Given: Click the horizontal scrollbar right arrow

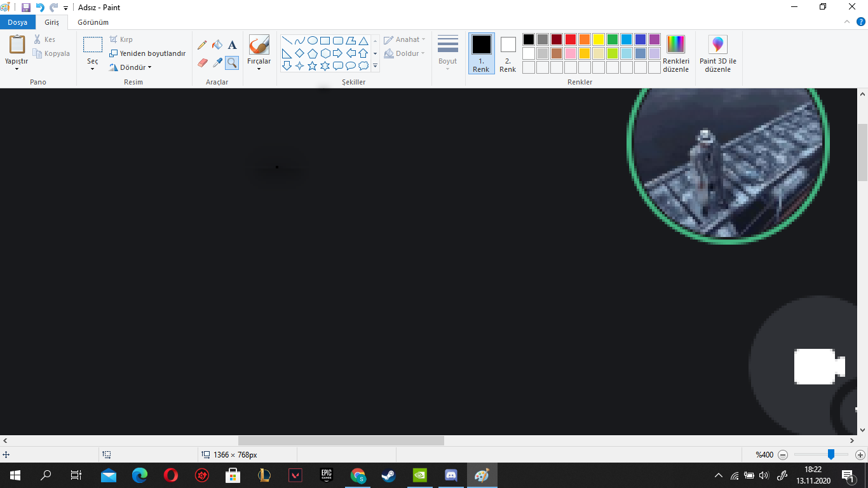Looking at the screenshot, I should 852,440.
